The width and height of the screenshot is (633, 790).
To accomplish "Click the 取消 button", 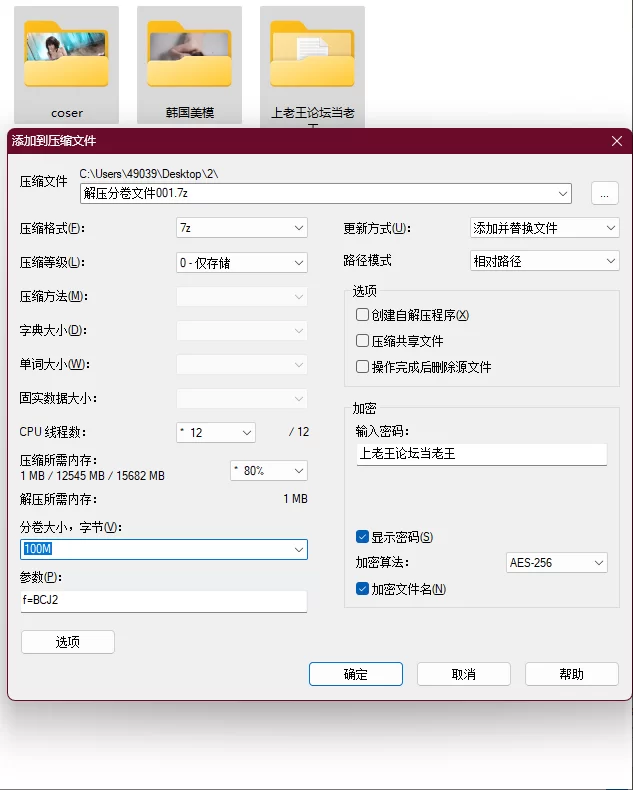I will tap(464, 674).
